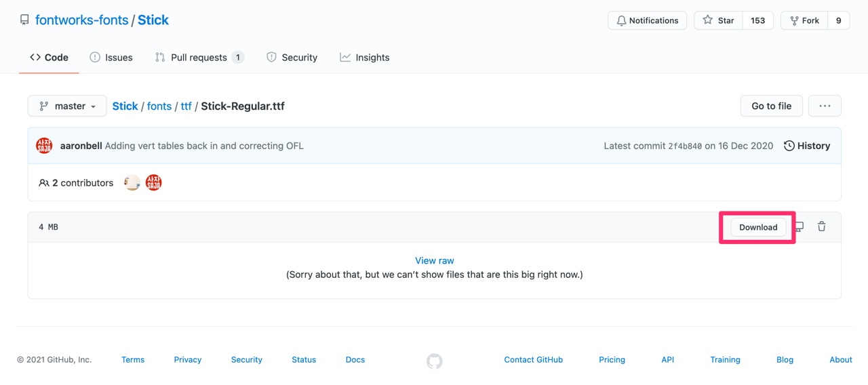Viewport: 868px width, 385px height.
Task: Open the master branch dropdown
Action: (67, 106)
